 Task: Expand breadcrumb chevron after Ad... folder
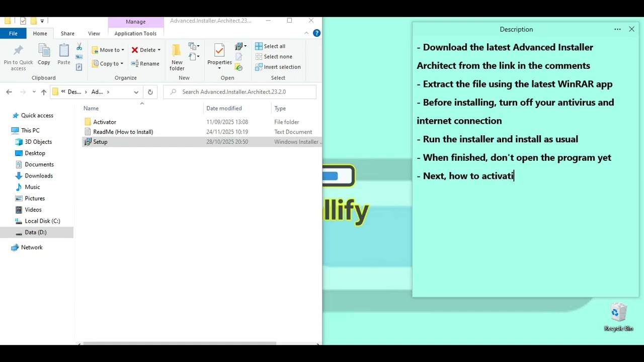(108, 92)
